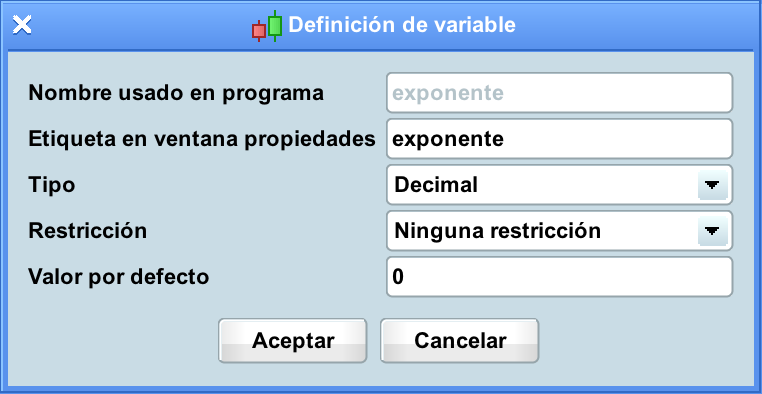Screen dimensions: 762x394
Task: Open the 'Ninguna restricción' combo box
Action: tap(559, 231)
